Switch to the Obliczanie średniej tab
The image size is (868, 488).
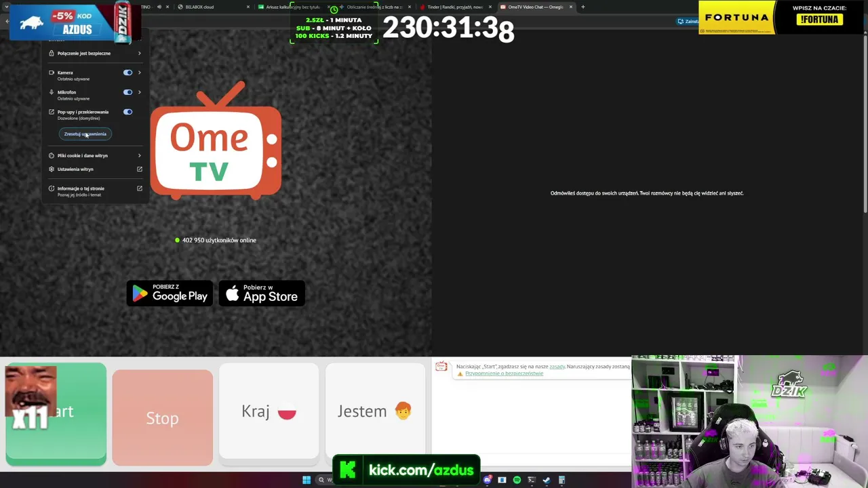tap(375, 7)
